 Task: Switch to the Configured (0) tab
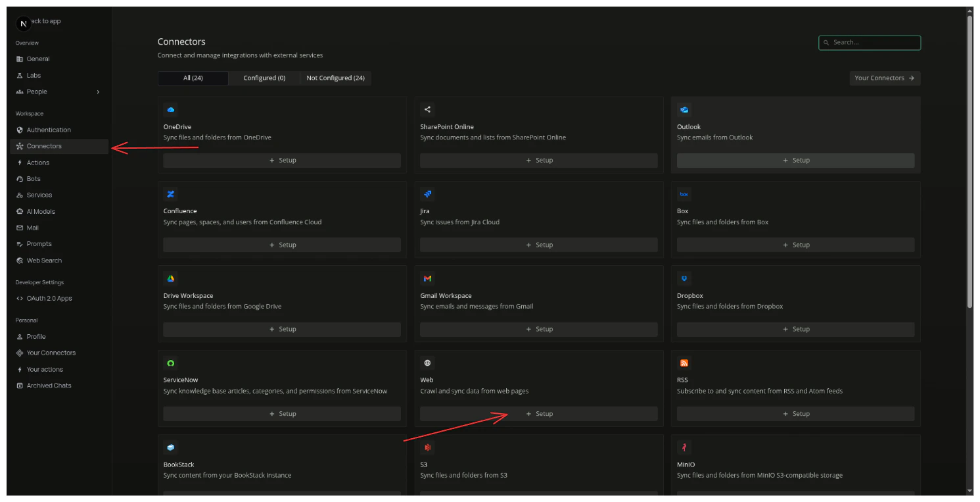point(264,78)
